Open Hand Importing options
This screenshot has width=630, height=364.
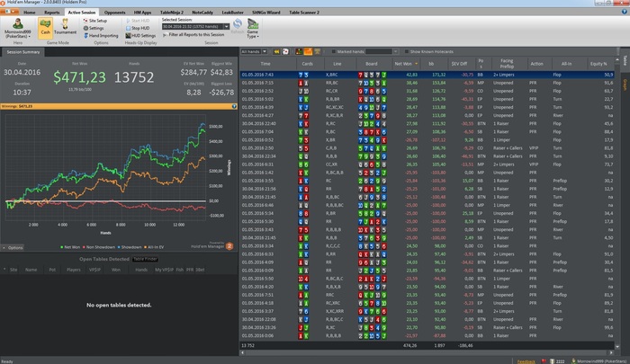coord(101,36)
